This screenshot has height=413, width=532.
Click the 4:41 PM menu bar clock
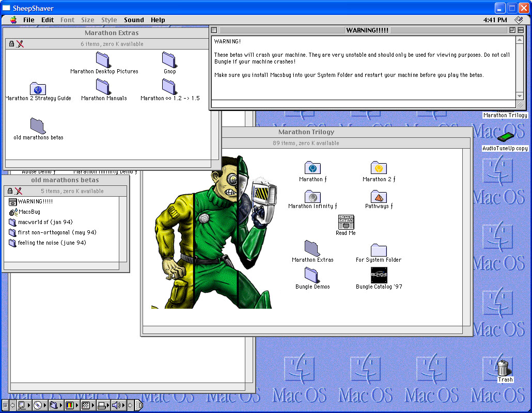pyautogui.click(x=495, y=20)
